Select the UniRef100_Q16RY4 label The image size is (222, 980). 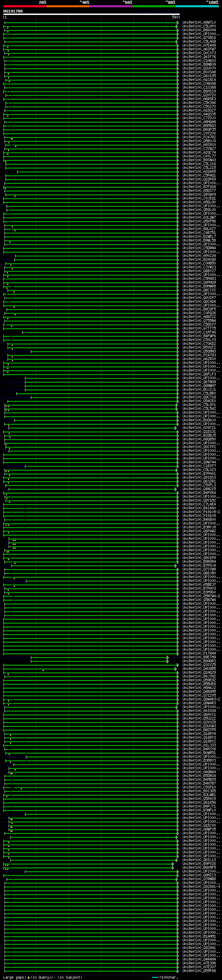coord(199,734)
